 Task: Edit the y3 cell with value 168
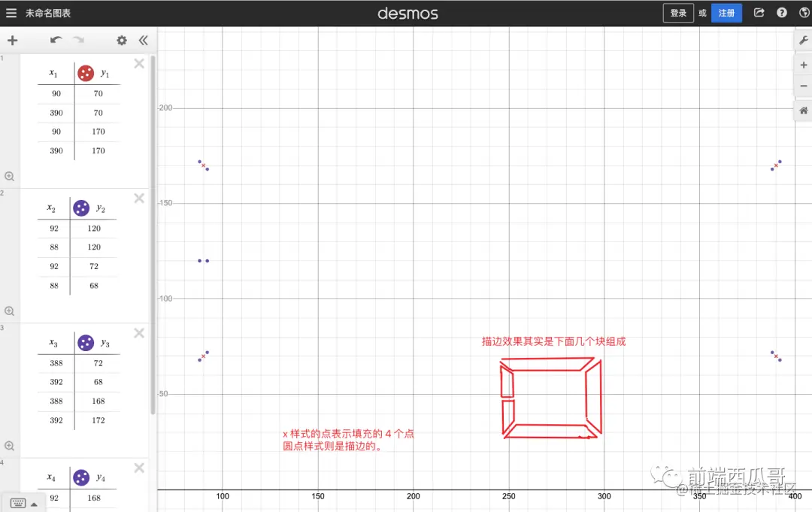click(98, 401)
